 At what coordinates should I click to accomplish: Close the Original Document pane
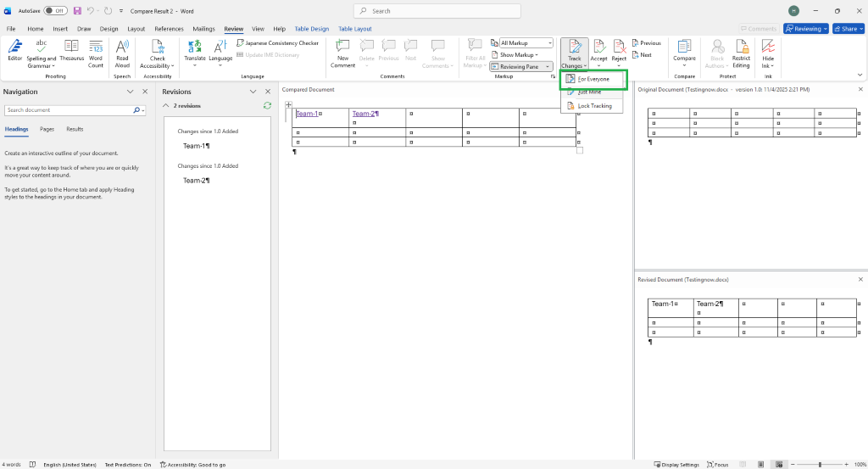pos(860,89)
